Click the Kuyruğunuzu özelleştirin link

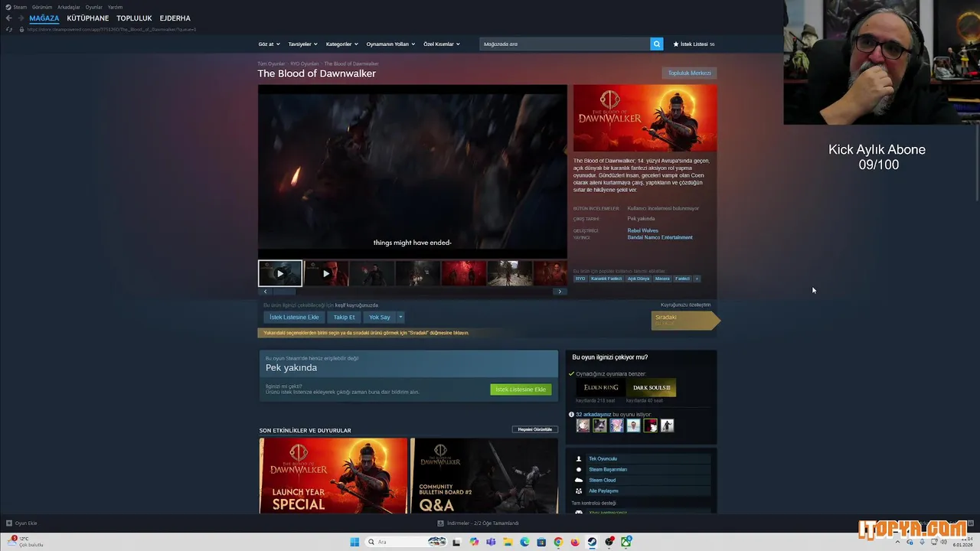[x=685, y=305]
